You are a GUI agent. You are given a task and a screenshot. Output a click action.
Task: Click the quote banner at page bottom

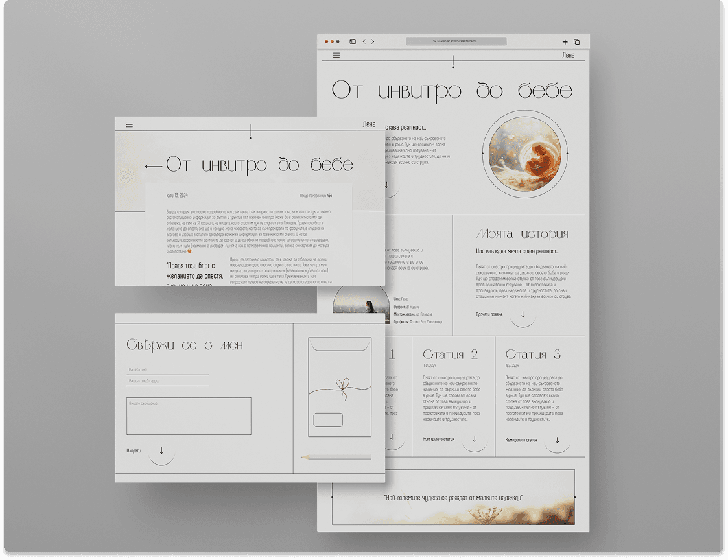click(453, 497)
